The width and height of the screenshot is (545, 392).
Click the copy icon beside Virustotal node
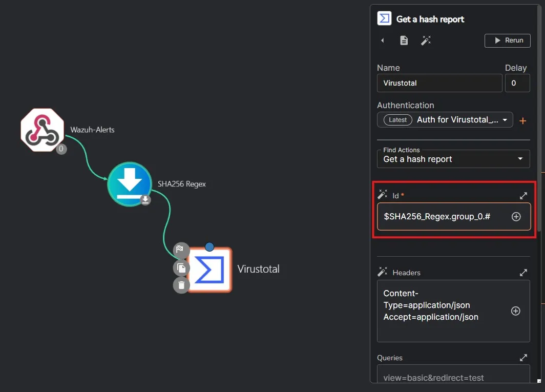point(181,268)
